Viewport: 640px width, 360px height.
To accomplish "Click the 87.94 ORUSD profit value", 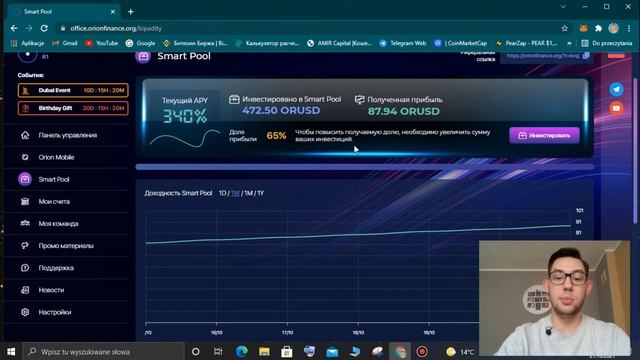I will pyautogui.click(x=404, y=111).
